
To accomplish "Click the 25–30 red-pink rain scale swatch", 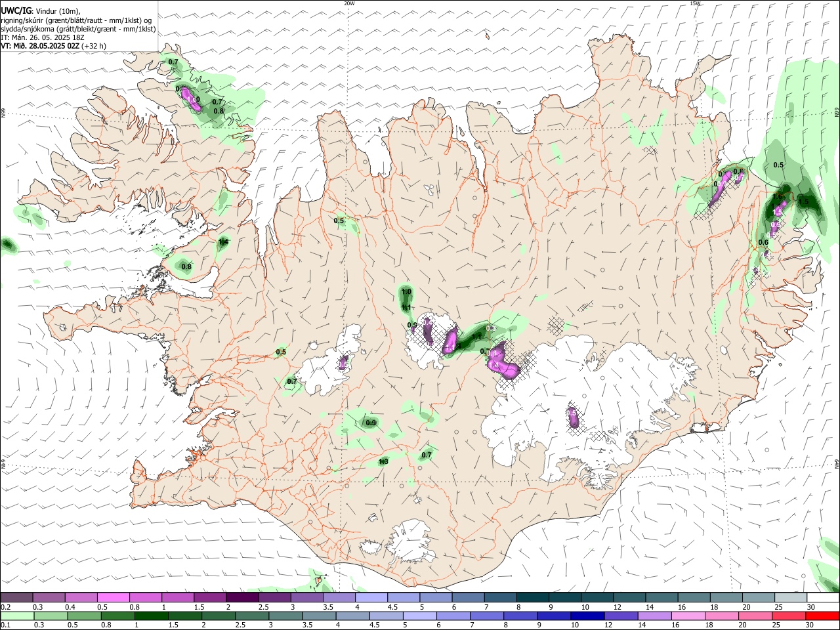I will pos(789,616).
